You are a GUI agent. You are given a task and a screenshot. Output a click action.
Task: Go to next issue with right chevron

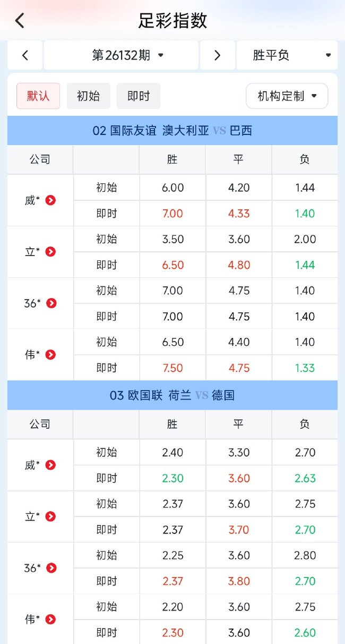(x=217, y=55)
